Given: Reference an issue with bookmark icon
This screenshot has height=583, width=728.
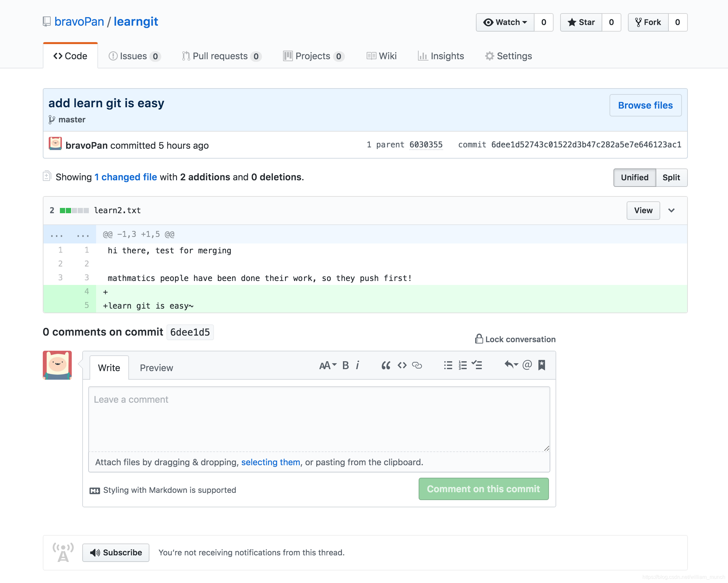Looking at the screenshot, I should 542,365.
